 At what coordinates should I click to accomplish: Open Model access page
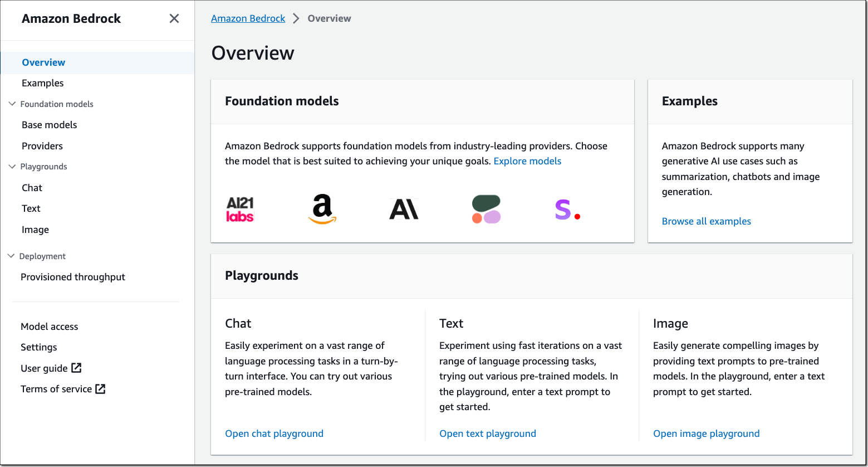pos(50,327)
